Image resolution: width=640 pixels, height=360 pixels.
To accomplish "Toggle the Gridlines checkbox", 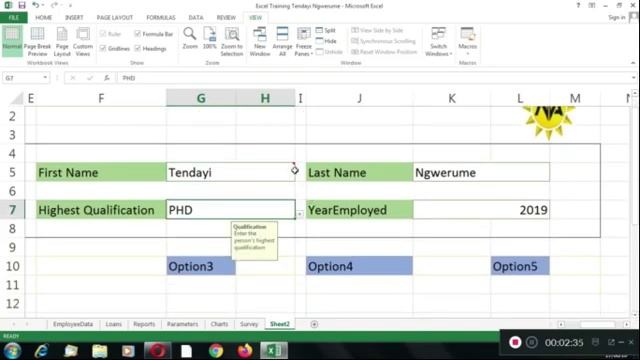I will pyautogui.click(x=115, y=49).
